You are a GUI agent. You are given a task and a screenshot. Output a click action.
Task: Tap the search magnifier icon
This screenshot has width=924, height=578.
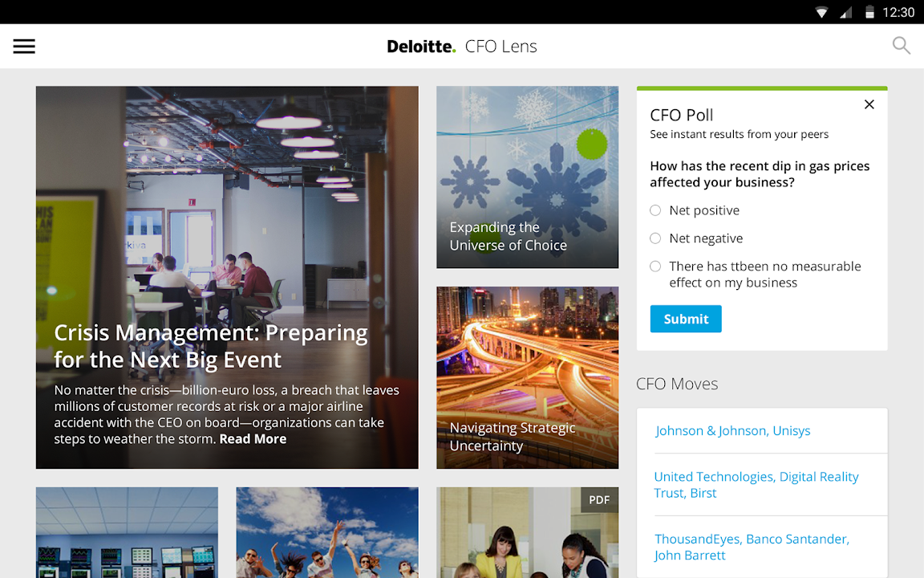[901, 46]
